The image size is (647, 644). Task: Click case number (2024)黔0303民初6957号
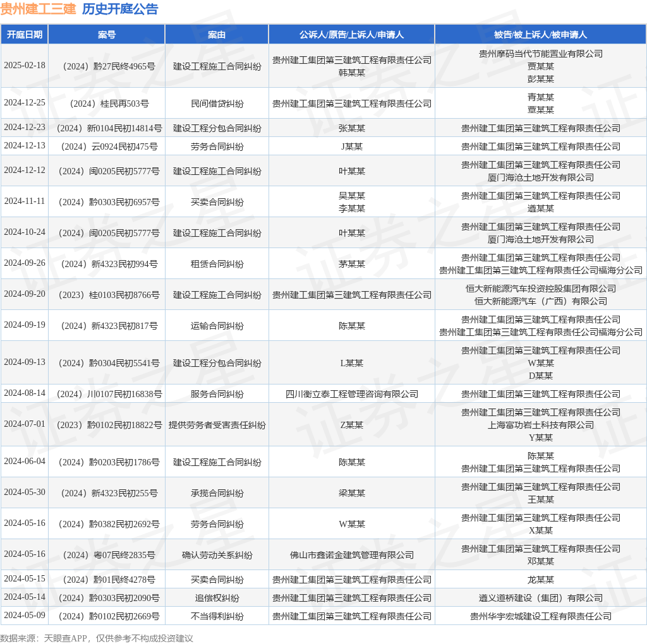click(x=106, y=202)
